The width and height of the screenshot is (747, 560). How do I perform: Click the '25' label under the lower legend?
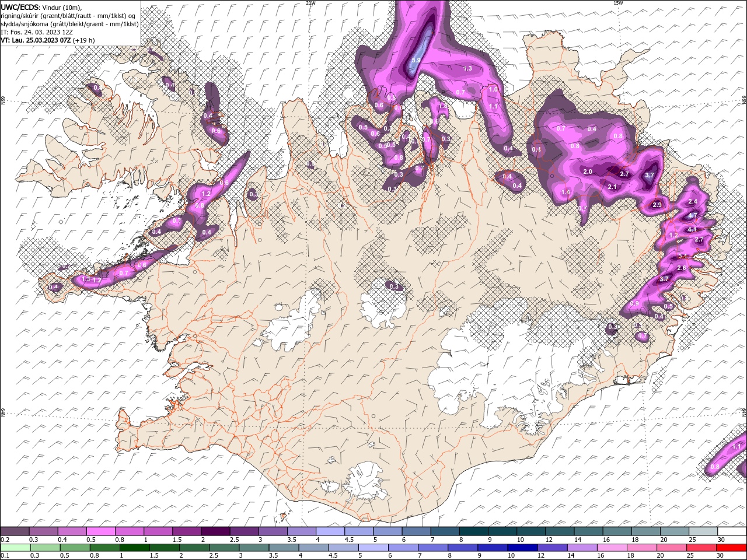point(690,556)
